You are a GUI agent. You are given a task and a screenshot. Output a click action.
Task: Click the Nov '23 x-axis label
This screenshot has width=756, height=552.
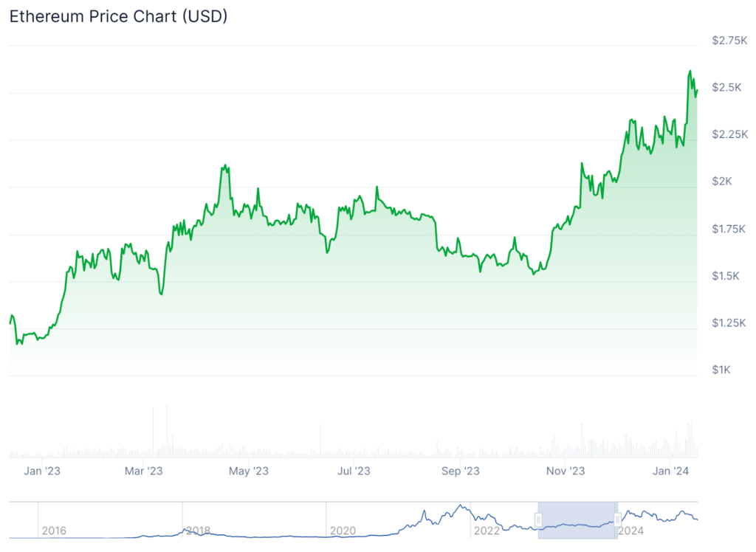pos(566,471)
